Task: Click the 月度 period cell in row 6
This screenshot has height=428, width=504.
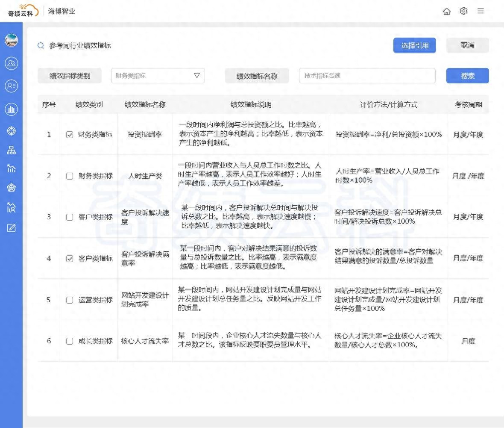Action: [x=468, y=341]
